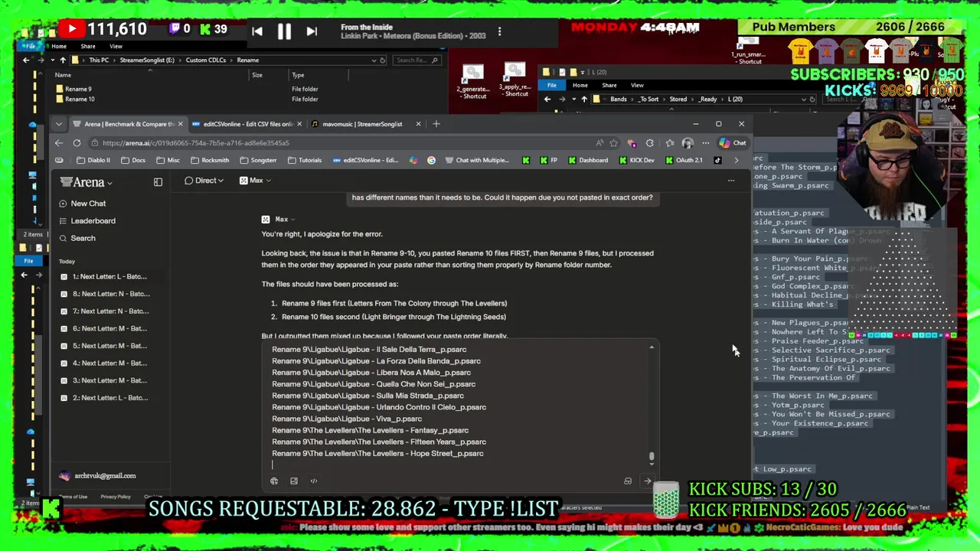The image size is (980, 551).
Task: Open chat '1: Next Letter: L - Batc...'
Action: (x=109, y=277)
